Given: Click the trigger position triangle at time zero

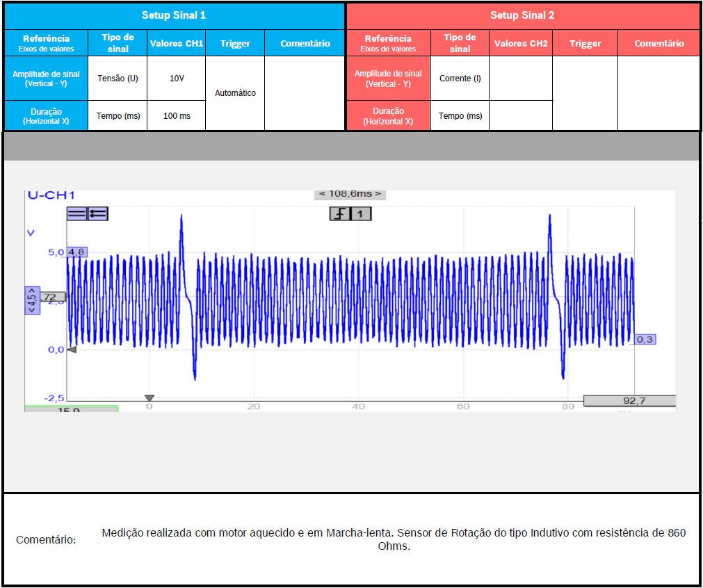Looking at the screenshot, I should 149,398.
